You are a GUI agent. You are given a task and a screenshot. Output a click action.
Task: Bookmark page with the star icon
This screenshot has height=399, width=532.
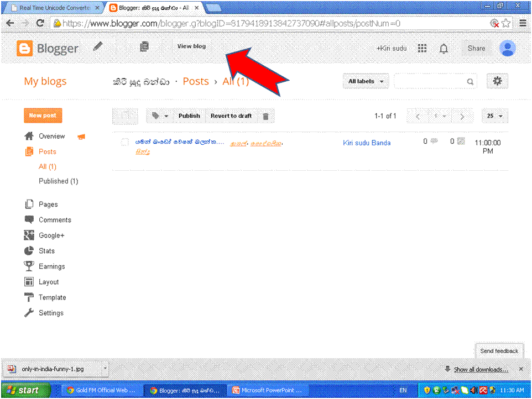(506, 23)
